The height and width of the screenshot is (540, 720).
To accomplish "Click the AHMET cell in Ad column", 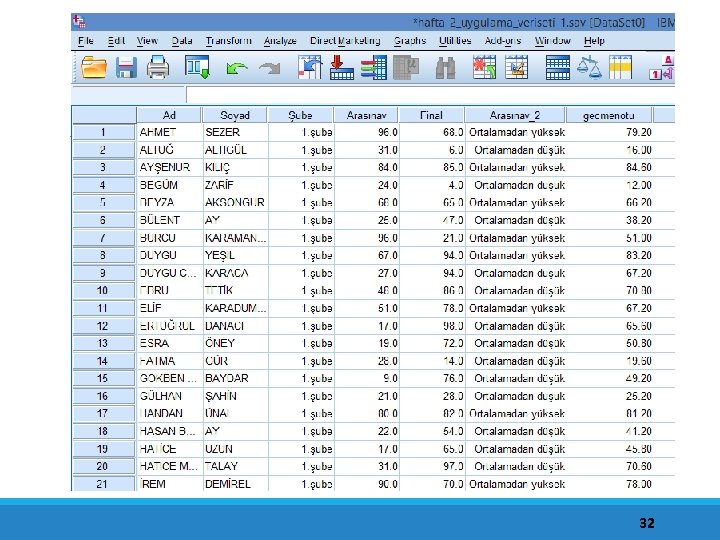I will (x=169, y=132).
